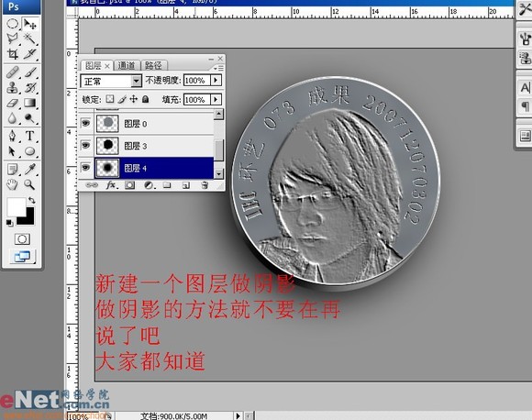Open Layers panel options menu
The width and height of the screenshot is (532, 420).
tap(218, 68)
